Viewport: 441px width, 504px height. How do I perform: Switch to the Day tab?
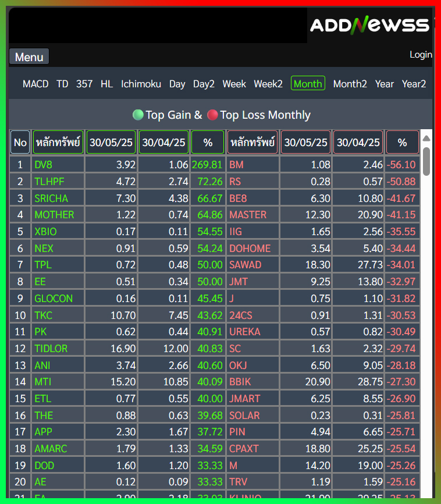tap(177, 84)
